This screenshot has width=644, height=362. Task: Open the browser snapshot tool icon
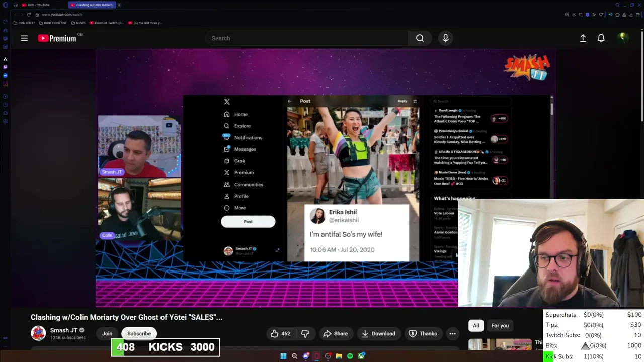580,15
